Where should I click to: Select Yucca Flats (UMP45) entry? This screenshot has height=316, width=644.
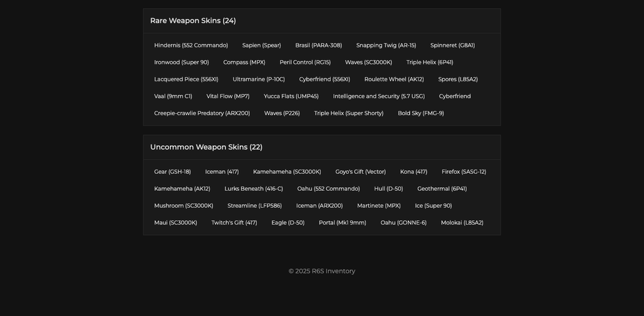point(291,96)
